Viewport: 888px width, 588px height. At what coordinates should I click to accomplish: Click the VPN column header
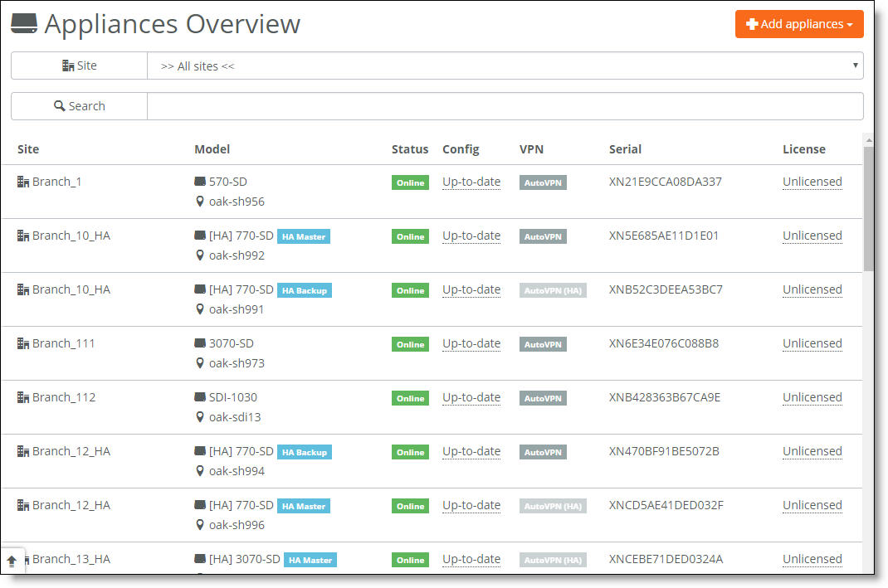pyautogui.click(x=531, y=149)
